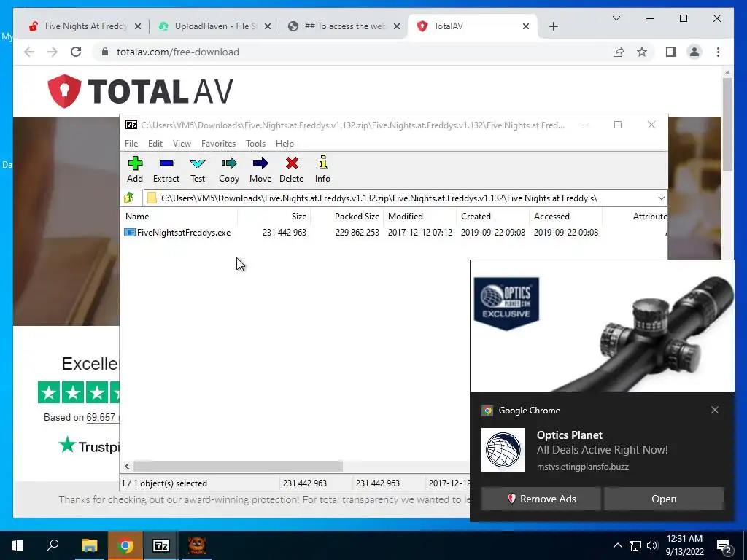This screenshot has width=747, height=560.
Task: Open Chrome's three-dot menu
Action: [718, 52]
